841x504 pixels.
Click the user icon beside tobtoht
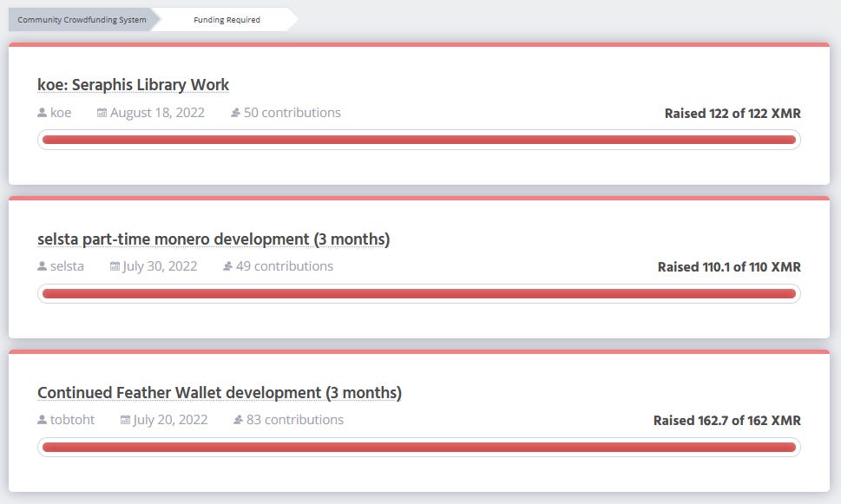[42, 420]
